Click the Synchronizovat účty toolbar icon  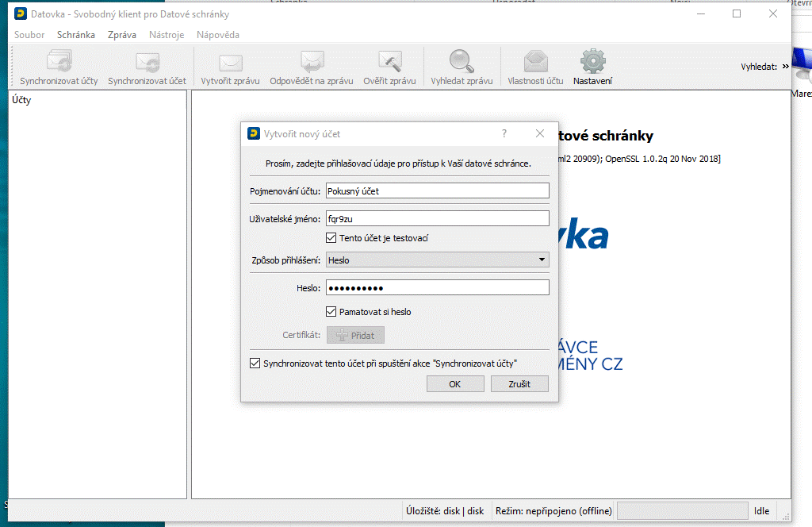(59, 61)
